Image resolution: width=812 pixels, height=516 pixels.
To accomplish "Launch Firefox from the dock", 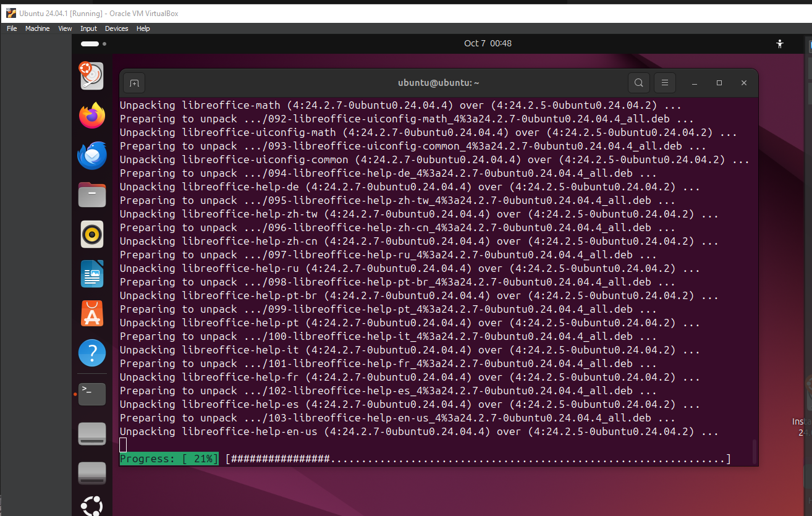I will 92,116.
